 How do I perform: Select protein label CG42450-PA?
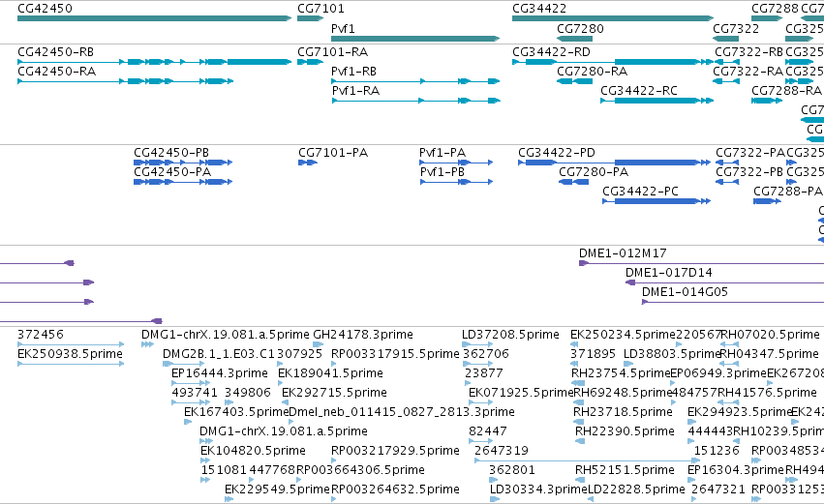172,172
